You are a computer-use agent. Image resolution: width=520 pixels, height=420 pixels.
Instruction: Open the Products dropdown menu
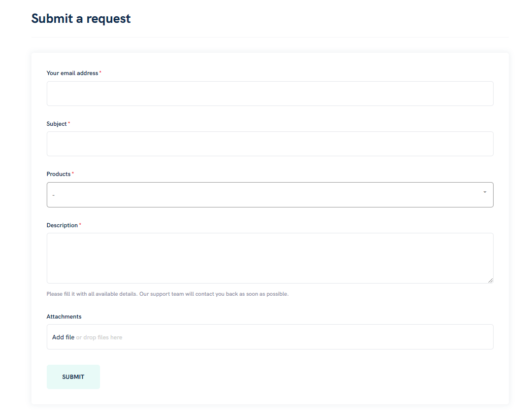tap(270, 195)
